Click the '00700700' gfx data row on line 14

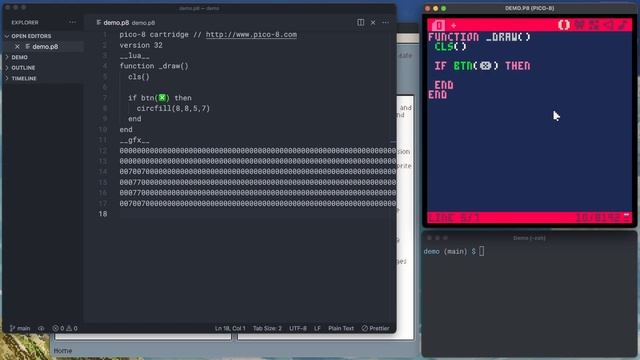[x=258, y=172]
